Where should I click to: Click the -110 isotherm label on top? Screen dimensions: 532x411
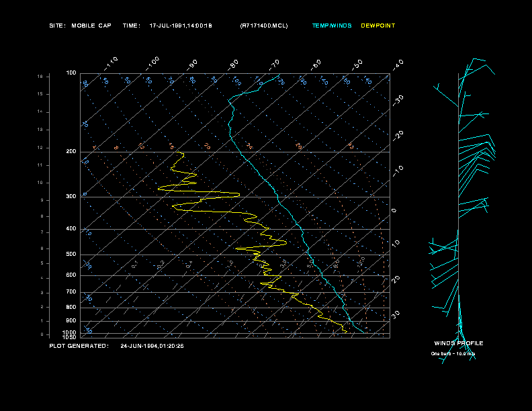111,64
